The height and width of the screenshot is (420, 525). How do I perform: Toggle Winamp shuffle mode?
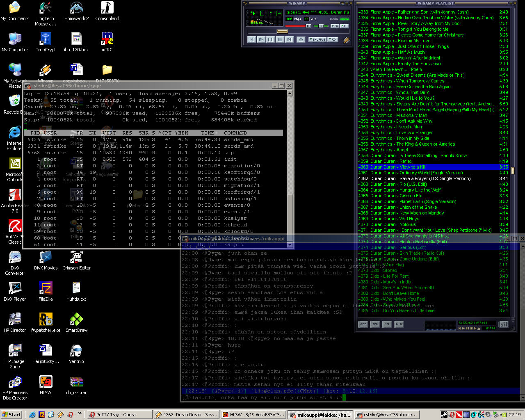(318, 40)
